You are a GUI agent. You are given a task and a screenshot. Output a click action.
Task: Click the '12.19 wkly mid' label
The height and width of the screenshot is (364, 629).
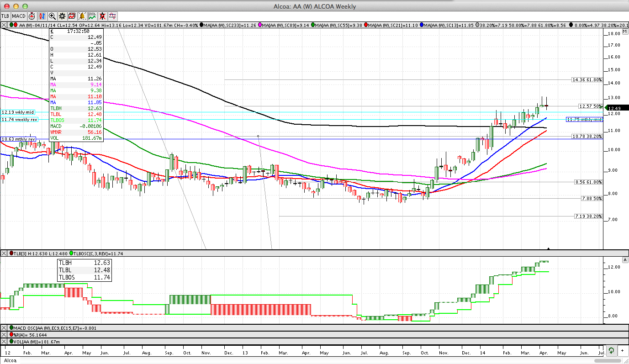coord(18,112)
